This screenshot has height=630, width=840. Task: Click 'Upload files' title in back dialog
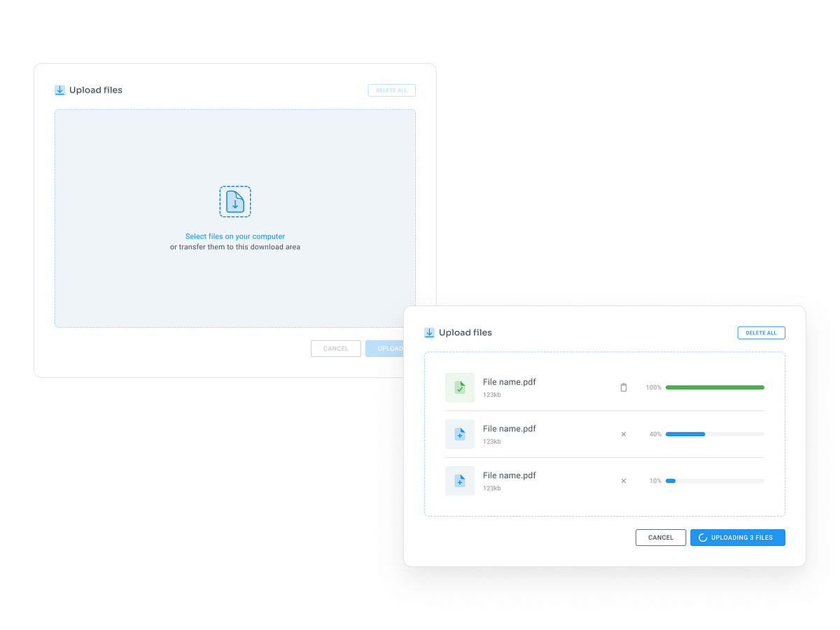(x=96, y=90)
